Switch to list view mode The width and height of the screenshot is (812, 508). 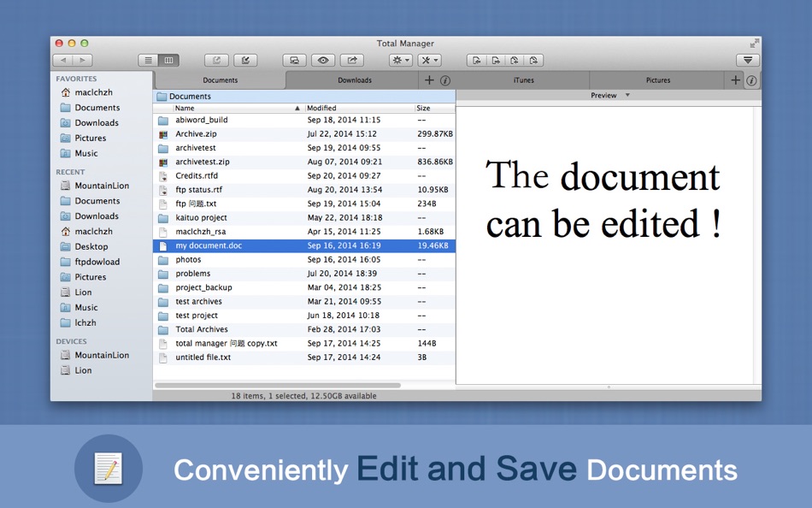pyautogui.click(x=148, y=61)
